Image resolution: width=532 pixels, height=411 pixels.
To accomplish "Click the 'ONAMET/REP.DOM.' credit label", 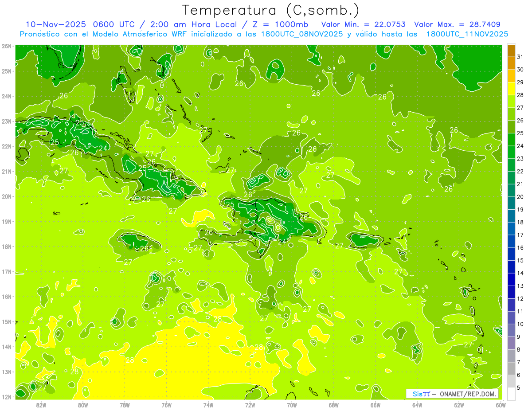I will pyautogui.click(x=468, y=394).
